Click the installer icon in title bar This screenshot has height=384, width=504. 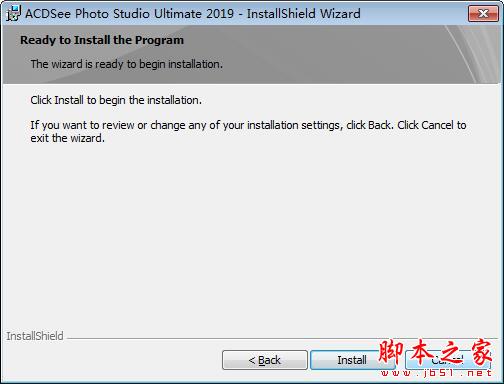[13, 13]
